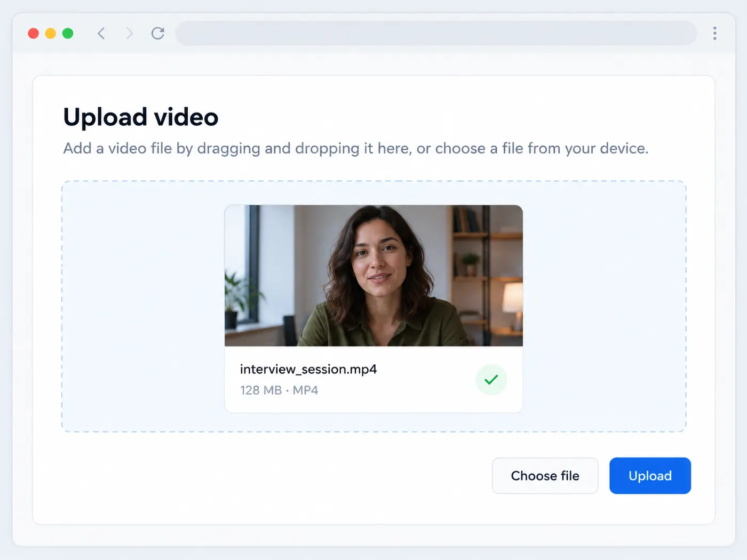Click the blue Upload button
Viewport: 747px width, 560px height.
click(650, 476)
